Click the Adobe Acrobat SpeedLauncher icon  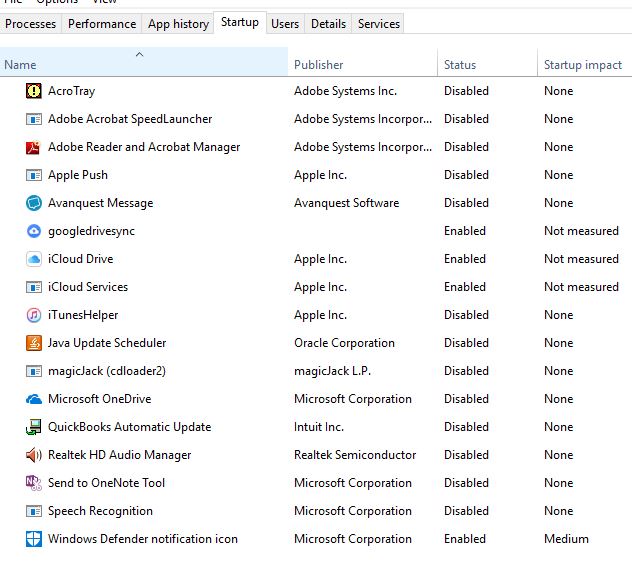[x=33, y=119]
